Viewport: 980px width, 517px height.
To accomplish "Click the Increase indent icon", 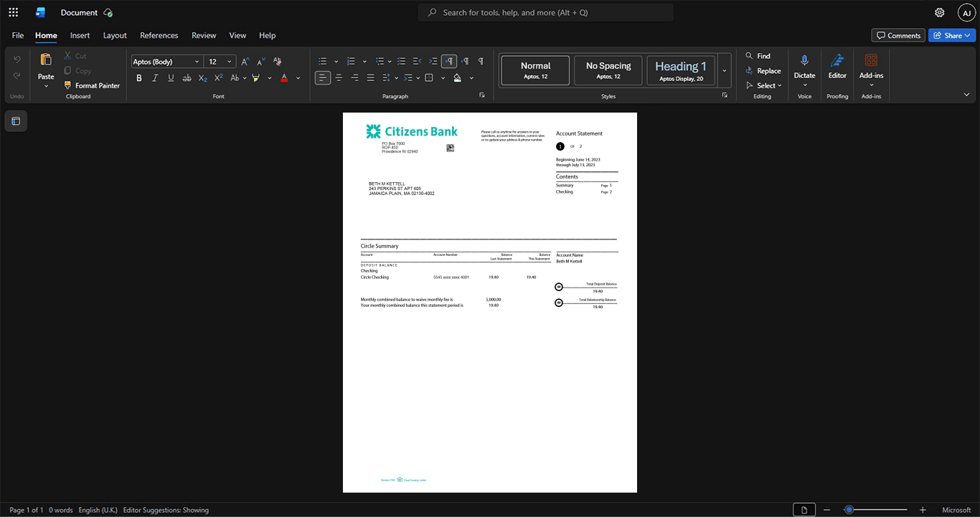I will point(433,62).
